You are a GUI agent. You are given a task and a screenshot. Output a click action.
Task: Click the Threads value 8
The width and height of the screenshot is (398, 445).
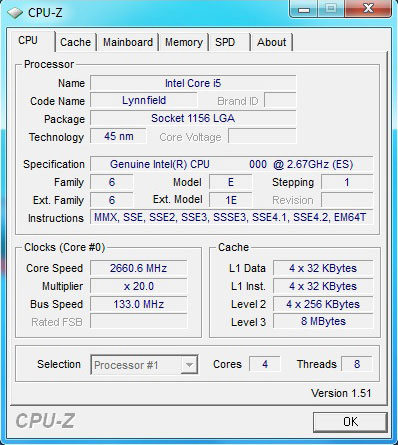(357, 364)
